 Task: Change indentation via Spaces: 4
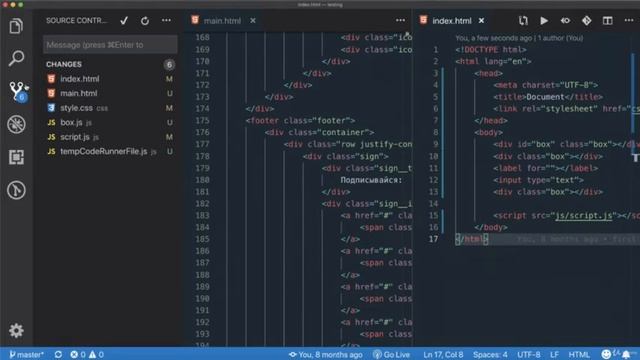pyautogui.click(x=490, y=354)
